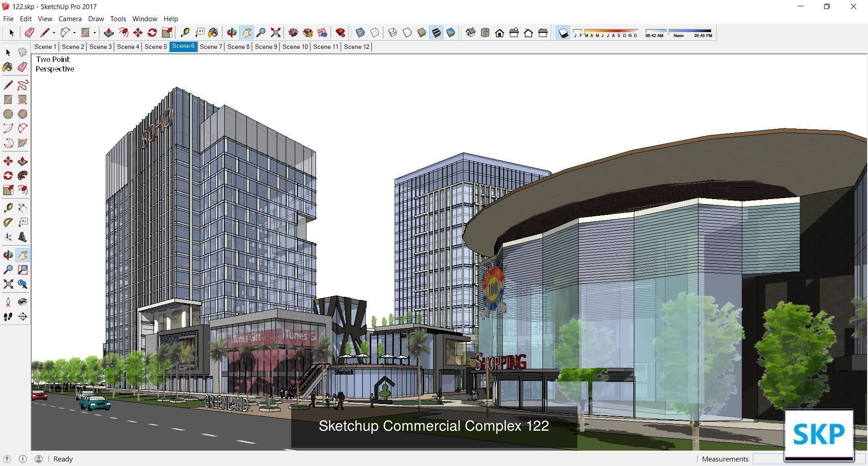Expand Rectangle shape tool dropdown arrow
This screenshot has width=868, height=466.
tap(94, 33)
